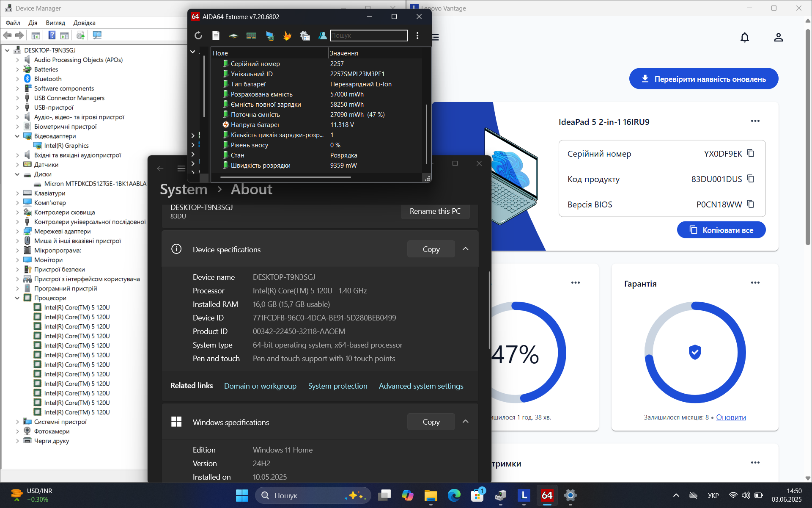Expand the Batteries tree node

(17, 69)
